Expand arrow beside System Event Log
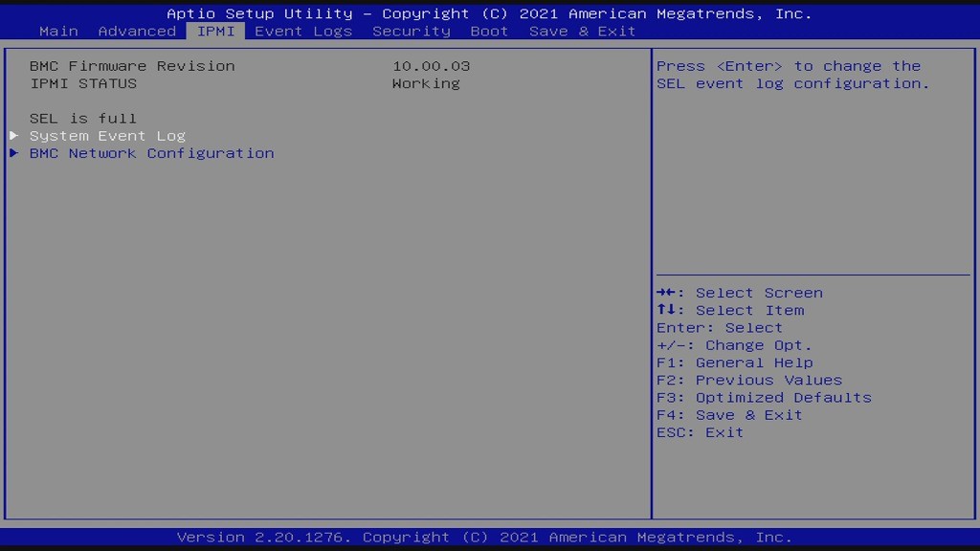980x551 pixels. [13, 136]
